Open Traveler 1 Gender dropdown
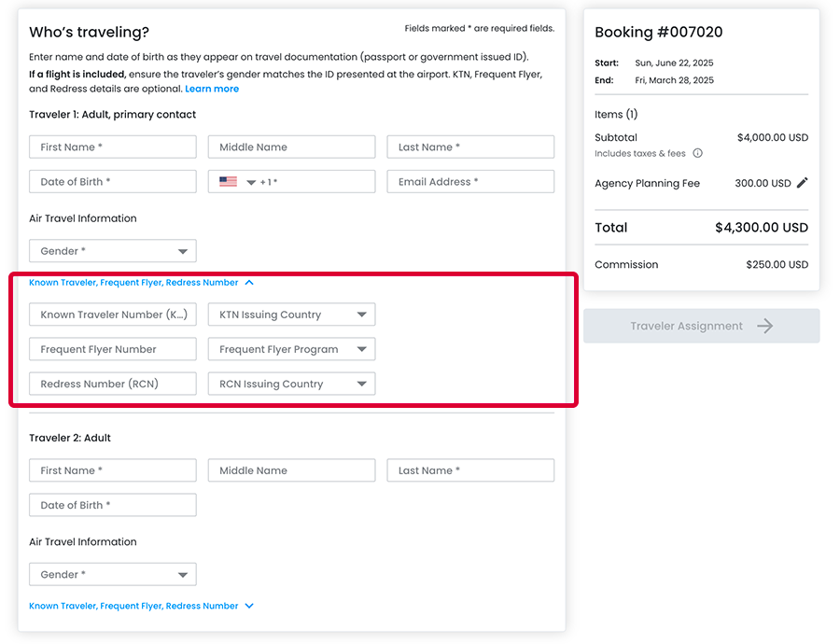Viewport: 840px width, 644px height. pos(112,251)
